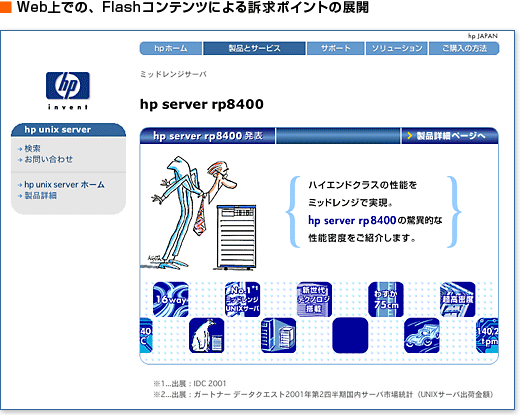The width and height of the screenshot is (520, 415).
Task: Click footnote ※1 IDC 2001
Action: point(190,383)
